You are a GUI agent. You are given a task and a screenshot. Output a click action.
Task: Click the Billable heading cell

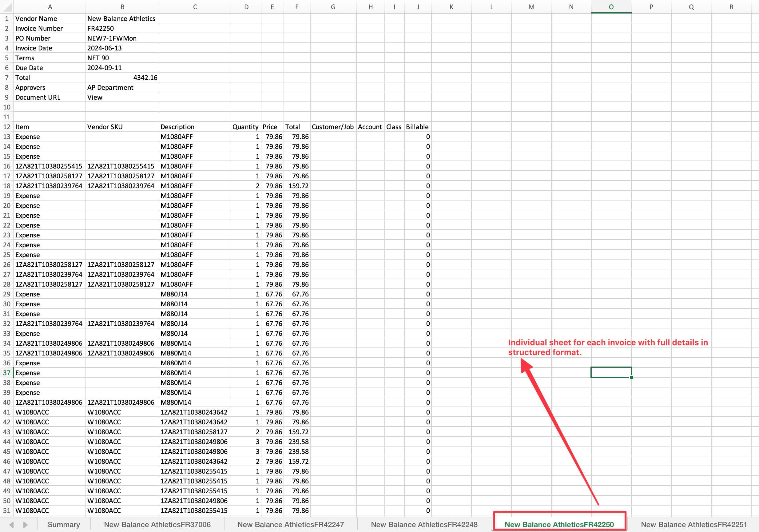[x=418, y=127]
